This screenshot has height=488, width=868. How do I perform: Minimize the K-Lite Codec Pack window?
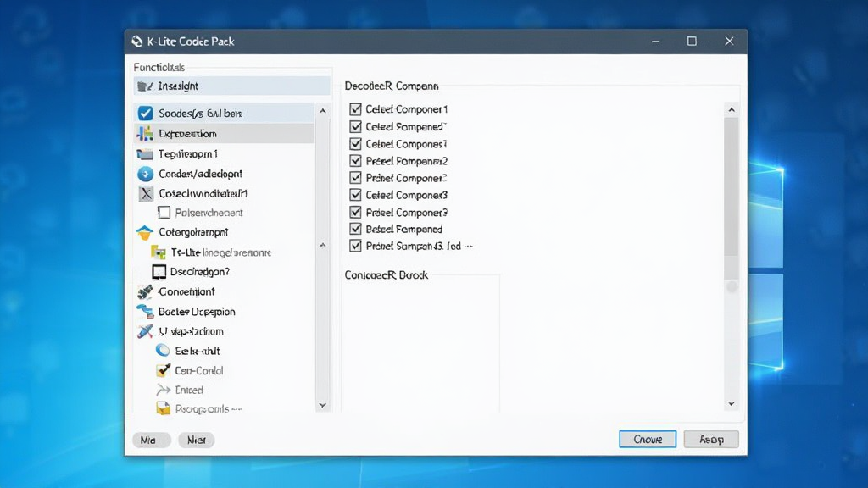tap(655, 42)
